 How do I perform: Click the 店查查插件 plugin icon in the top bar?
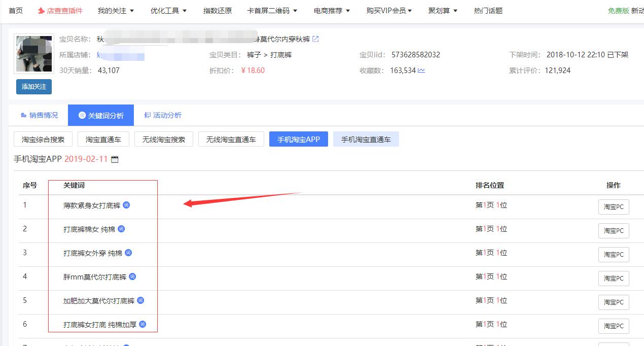[60, 10]
